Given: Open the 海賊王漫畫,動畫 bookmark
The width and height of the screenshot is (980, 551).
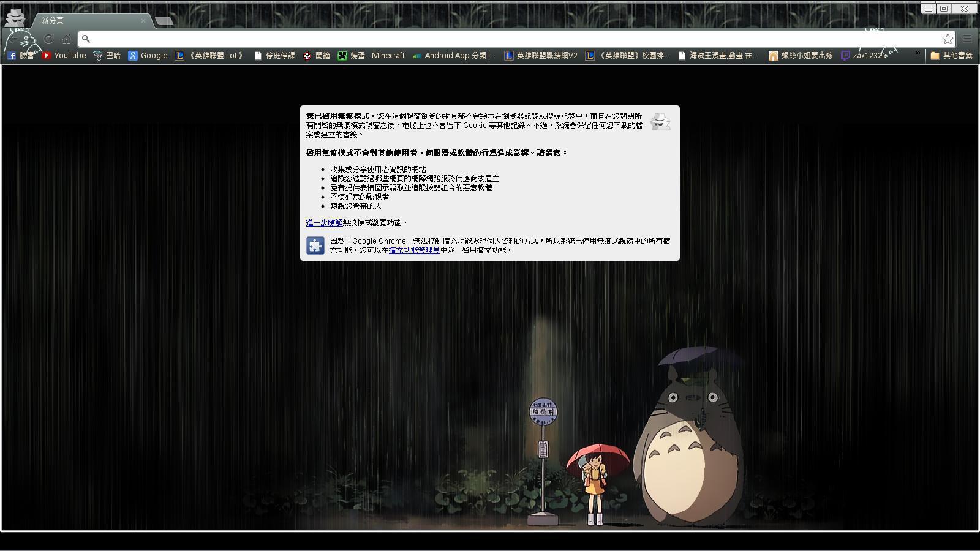Looking at the screenshot, I should tap(717, 56).
